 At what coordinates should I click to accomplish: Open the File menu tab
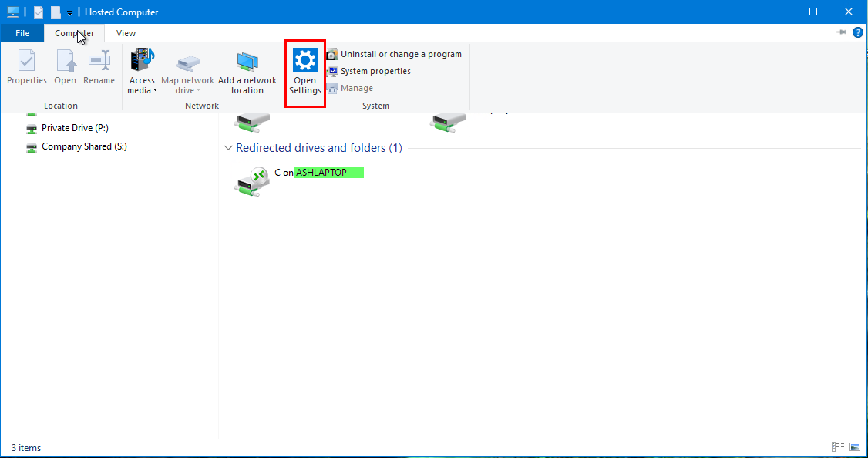click(22, 33)
